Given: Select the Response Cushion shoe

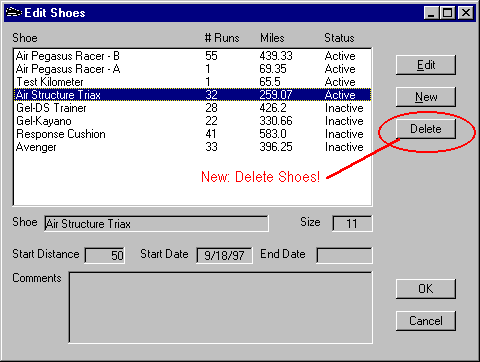Looking at the screenshot, I should (192, 134).
